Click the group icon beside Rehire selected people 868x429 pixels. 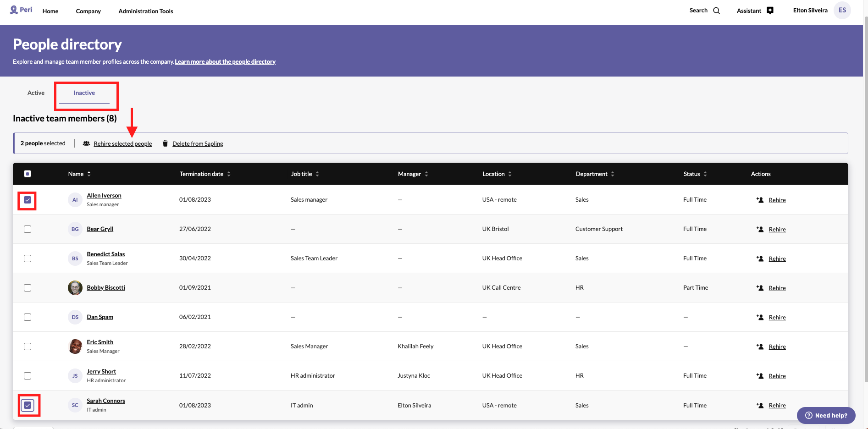[x=86, y=143]
